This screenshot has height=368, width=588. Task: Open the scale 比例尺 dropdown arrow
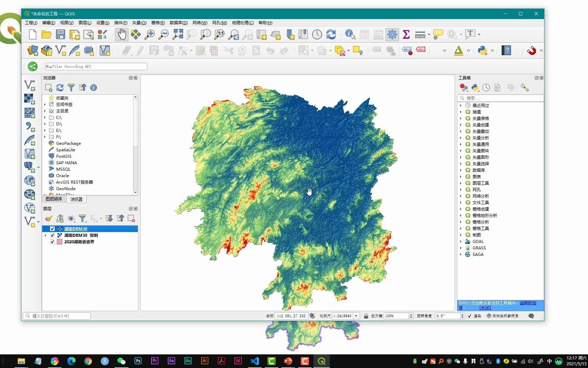click(356, 316)
